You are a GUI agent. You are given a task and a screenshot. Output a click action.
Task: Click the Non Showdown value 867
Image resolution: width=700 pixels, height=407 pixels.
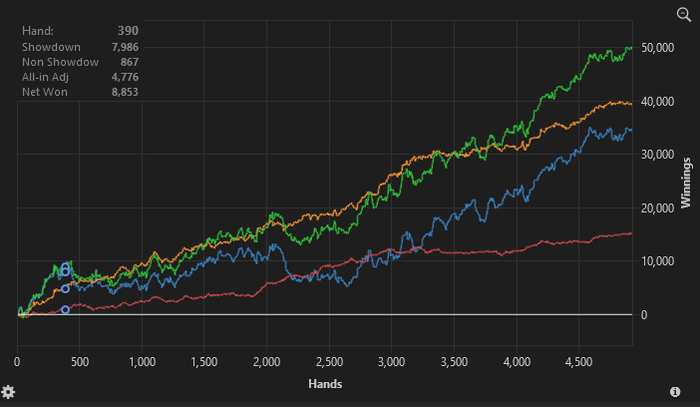129,62
